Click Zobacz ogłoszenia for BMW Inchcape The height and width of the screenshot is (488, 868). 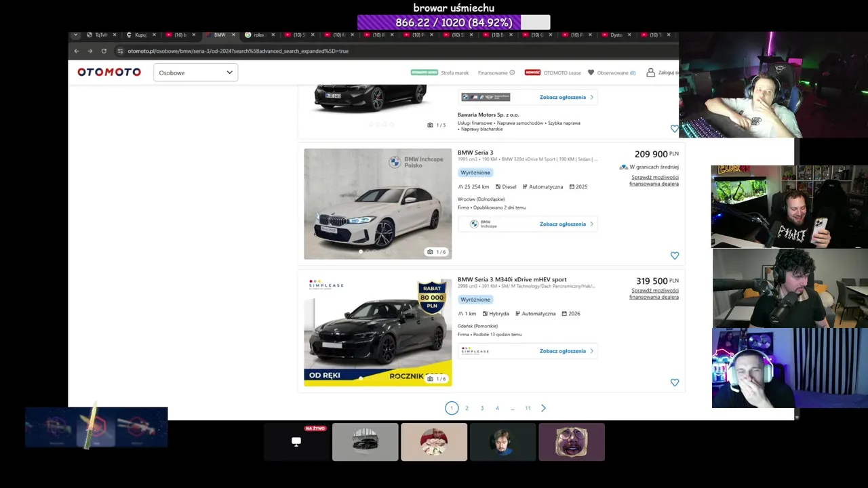point(566,224)
